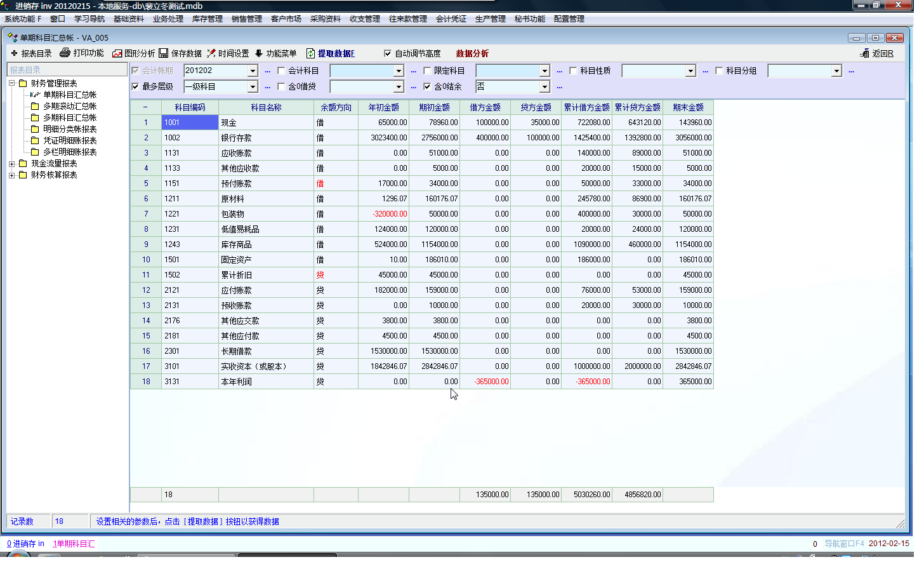Select 多期滚动汇总帐 in report tree
The height and width of the screenshot is (562, 924).
pyautogui.click(x=70, y=106)
